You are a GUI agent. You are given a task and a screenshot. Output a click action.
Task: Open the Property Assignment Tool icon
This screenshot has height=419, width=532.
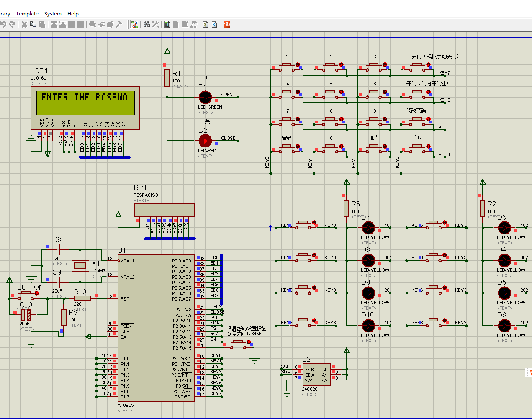(x=155, y=24)
